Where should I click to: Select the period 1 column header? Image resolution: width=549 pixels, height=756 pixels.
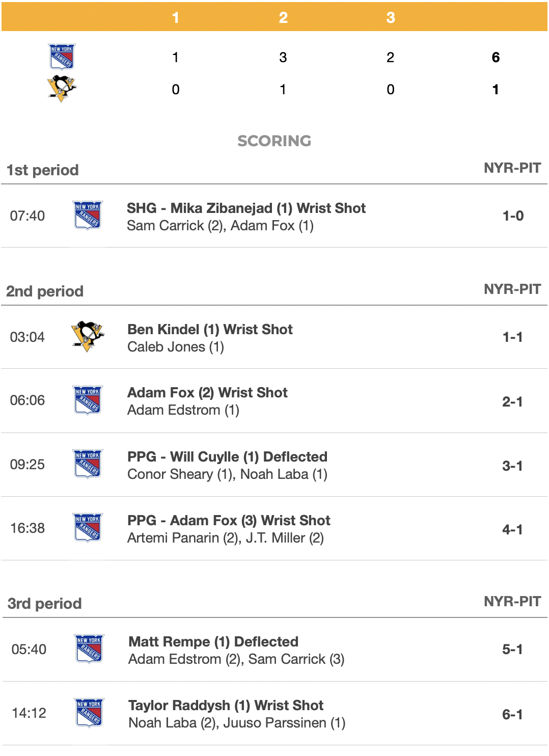(176, 17)
